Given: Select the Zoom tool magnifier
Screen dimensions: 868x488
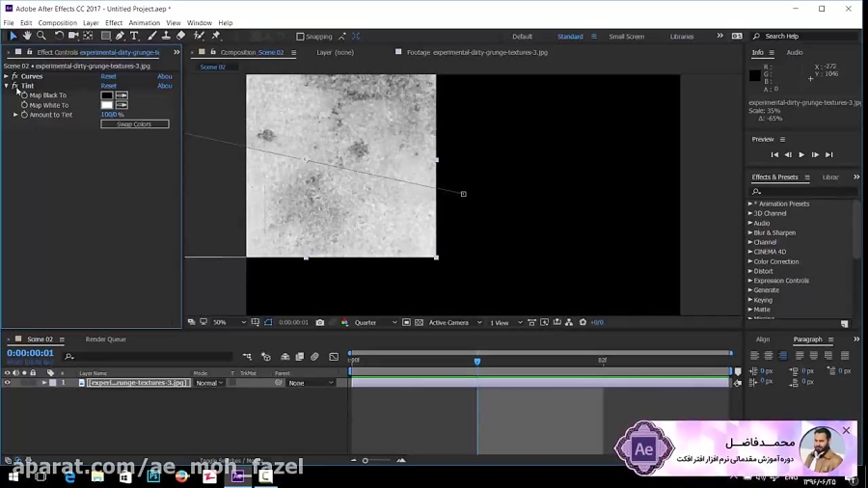Looking at the screenshot, I should 41,36.
